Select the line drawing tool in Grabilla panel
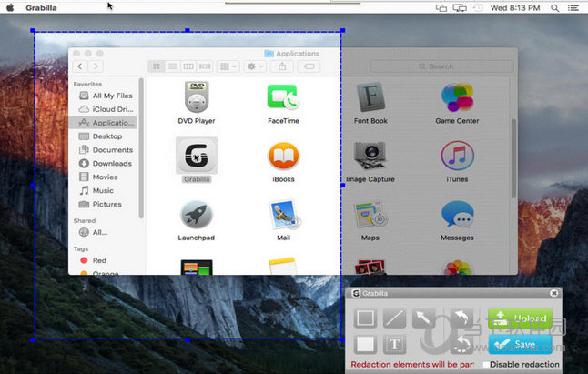This screenshot has height=374, width=588. pos(394,318)
